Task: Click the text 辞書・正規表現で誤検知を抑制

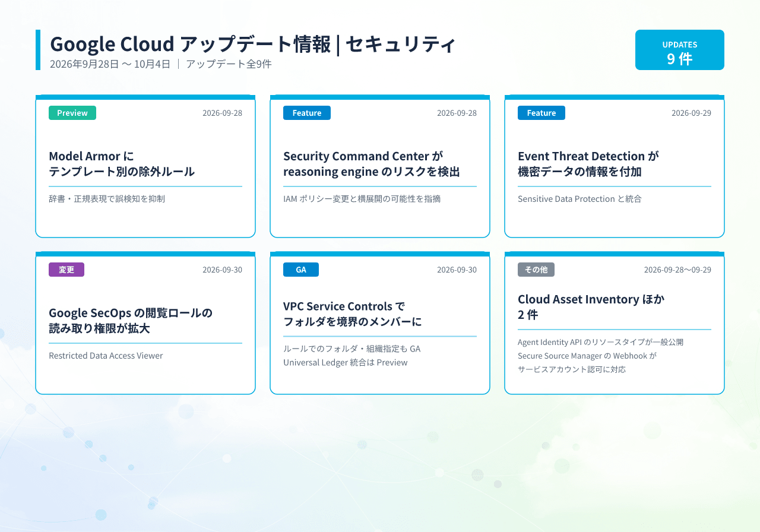Action: click(x=107, y=199)
